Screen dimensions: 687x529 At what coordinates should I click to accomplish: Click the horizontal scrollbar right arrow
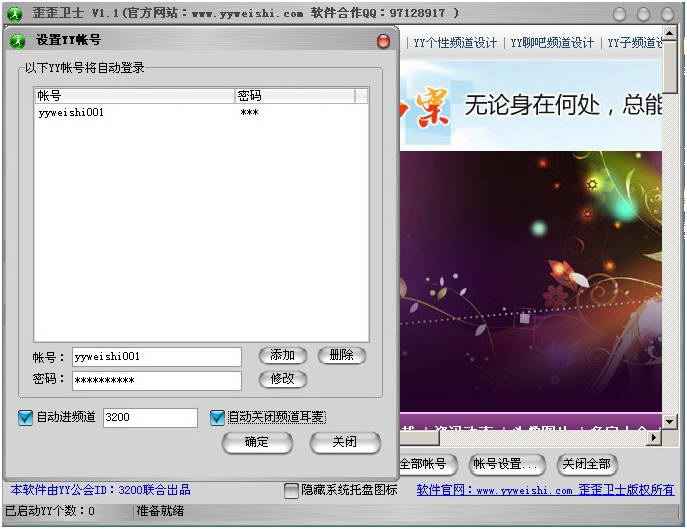pyautogui.click(x=654, y=437)
